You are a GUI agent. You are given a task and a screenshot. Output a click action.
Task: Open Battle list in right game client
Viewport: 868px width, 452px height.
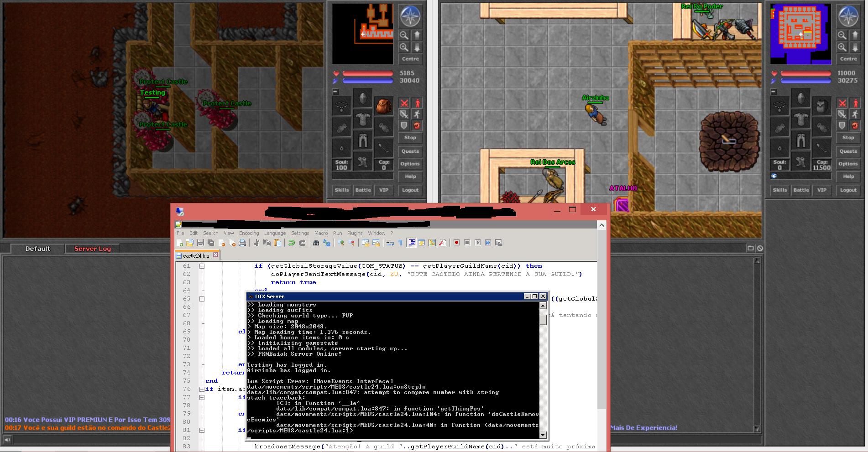801,190
